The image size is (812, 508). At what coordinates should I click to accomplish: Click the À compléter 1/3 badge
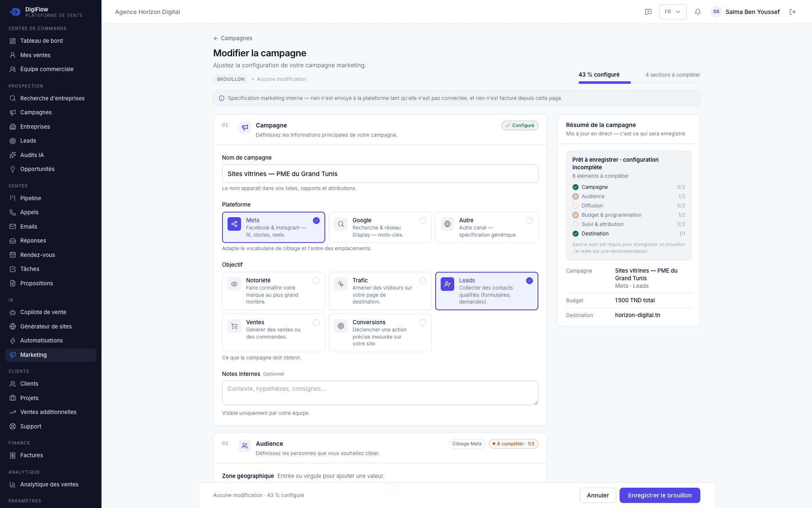pos(513,444)
